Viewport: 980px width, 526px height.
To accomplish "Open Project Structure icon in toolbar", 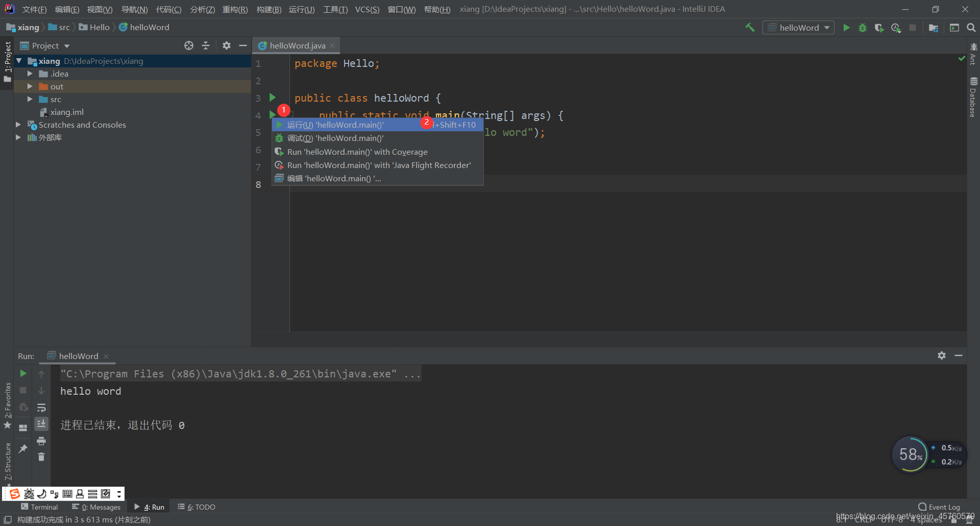I will click(934, 28).
